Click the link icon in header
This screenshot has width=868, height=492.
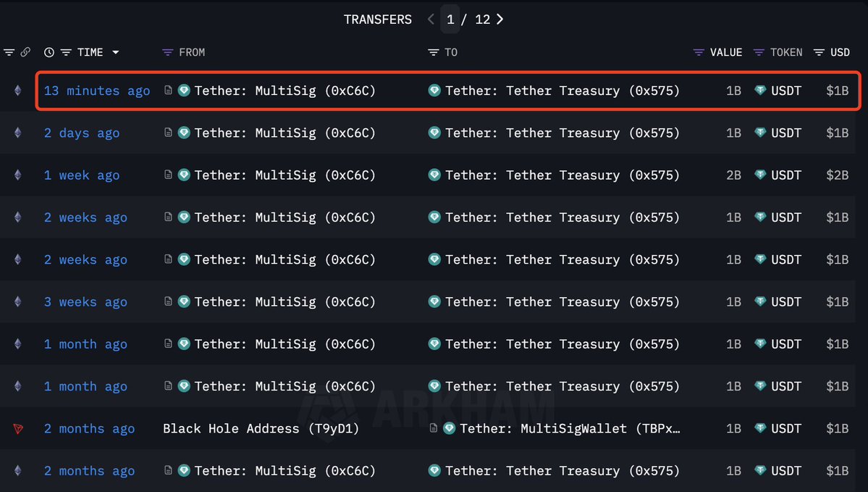click(25, 52)
